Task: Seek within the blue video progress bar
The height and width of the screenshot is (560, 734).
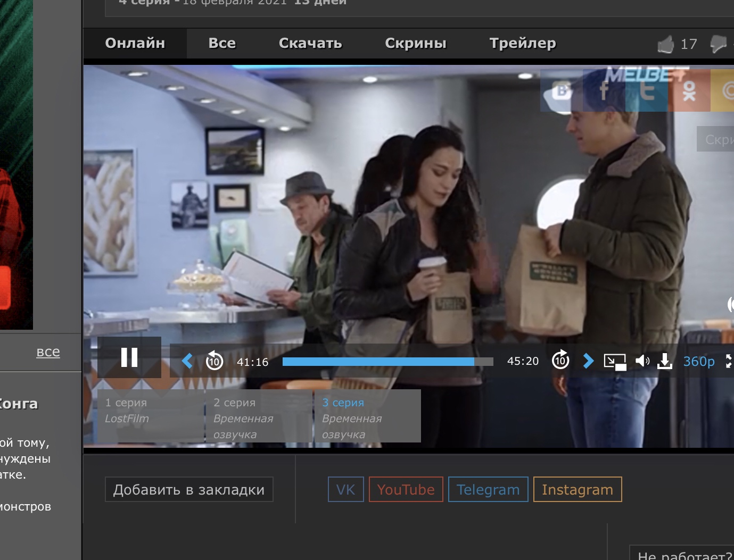Action: click(x=387, y=362)
